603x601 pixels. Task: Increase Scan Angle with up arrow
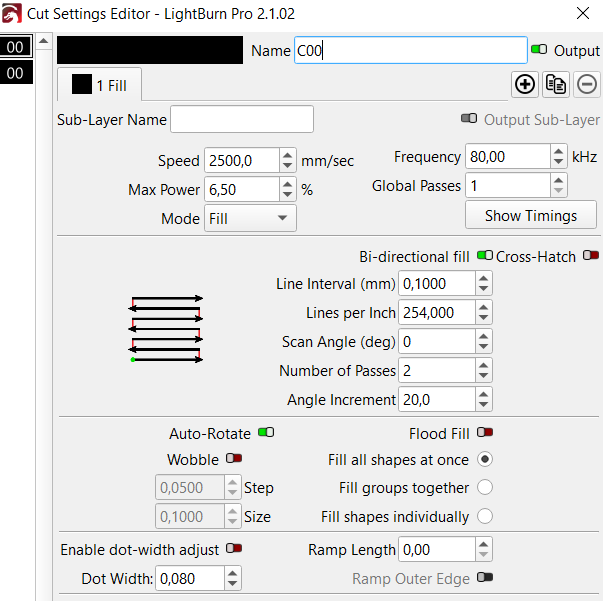tap(483, 336)
